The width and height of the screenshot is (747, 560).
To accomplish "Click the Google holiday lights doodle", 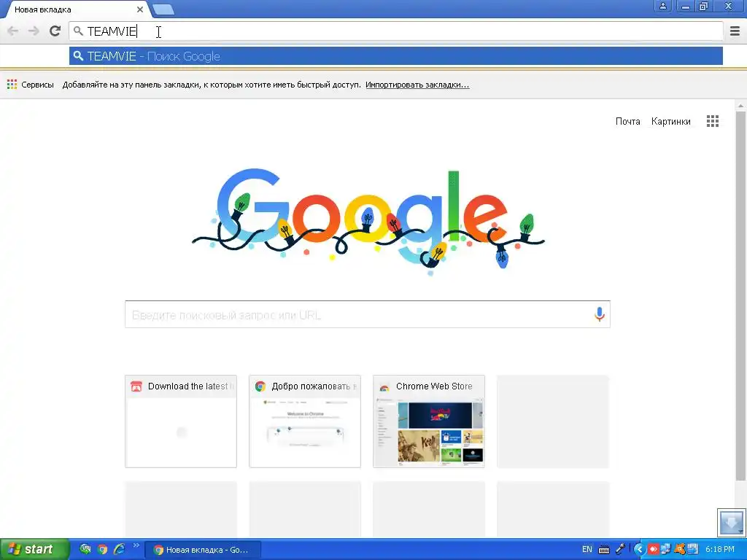I will click(368, 222).
